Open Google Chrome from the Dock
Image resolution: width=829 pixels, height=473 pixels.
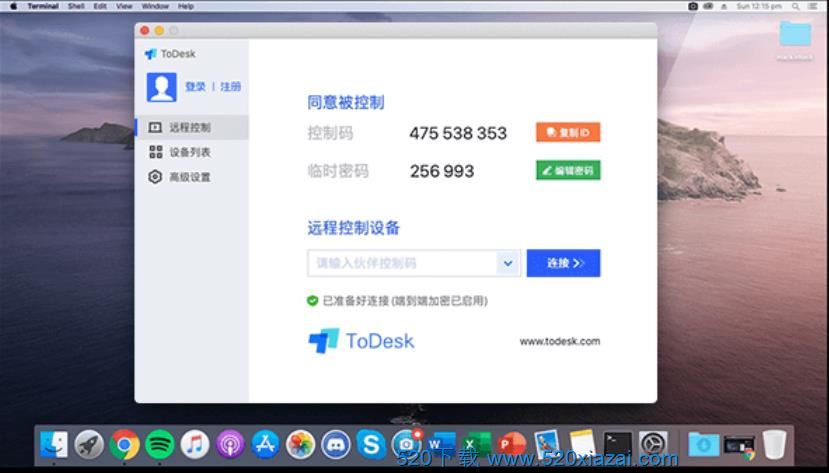[124, 444]
